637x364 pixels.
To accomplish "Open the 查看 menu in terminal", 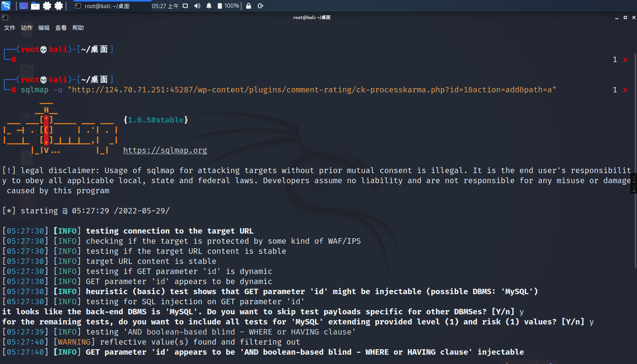I will 61,28.
